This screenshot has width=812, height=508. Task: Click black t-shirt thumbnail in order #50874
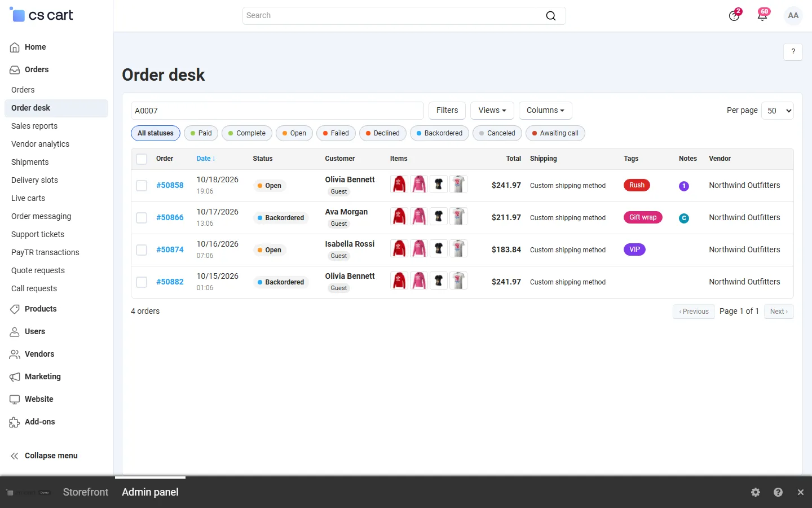(x=439, y=248)
